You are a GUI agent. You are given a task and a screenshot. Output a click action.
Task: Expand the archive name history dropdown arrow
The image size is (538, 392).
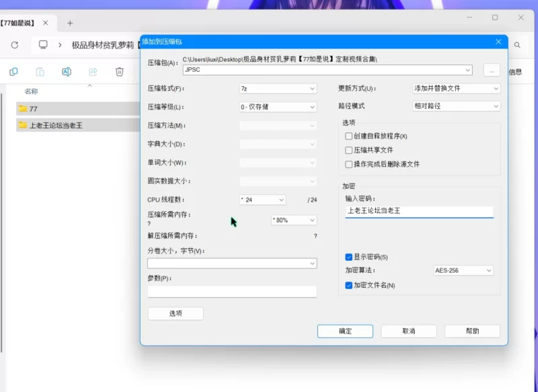tap(467, 70)
